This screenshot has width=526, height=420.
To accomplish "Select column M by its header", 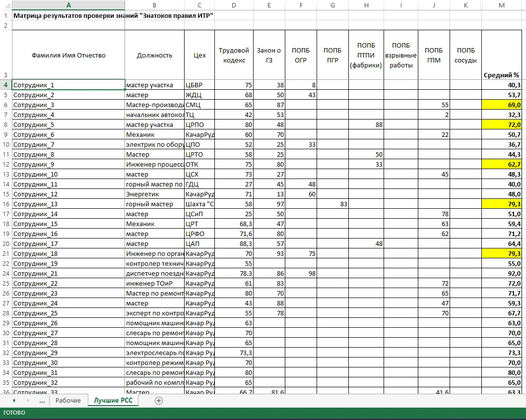I will click(502, 5).
